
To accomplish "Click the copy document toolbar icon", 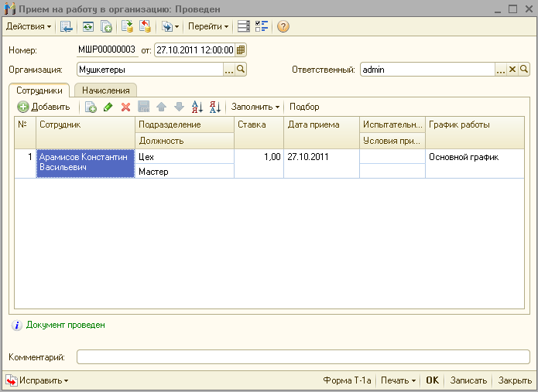I will pyautogui.click(x=106, y=26).
